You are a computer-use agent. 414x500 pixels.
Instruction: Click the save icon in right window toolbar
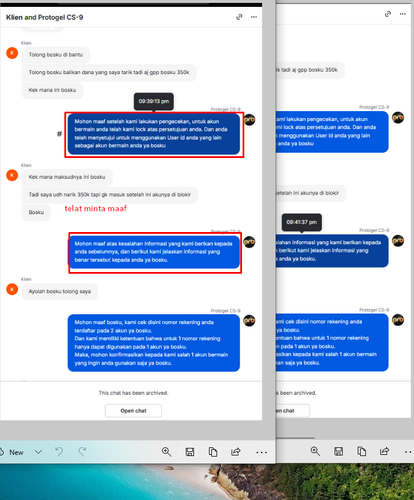(339, 451)
